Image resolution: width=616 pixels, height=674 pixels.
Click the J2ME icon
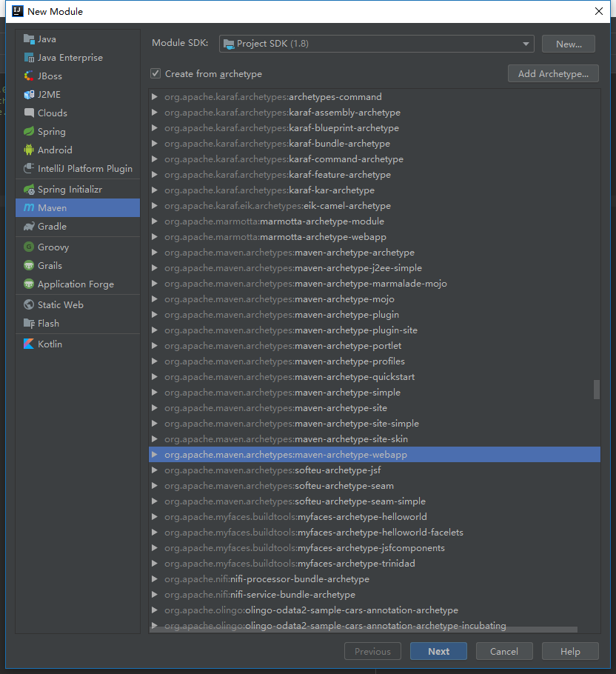(x=29, y=95)
